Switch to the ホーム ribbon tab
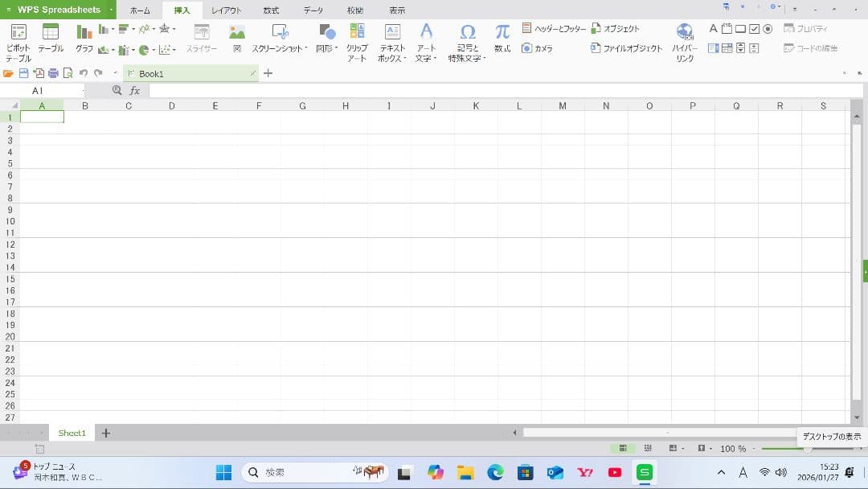Viewport: 868px width, 489px height. (x=140, y=10)
